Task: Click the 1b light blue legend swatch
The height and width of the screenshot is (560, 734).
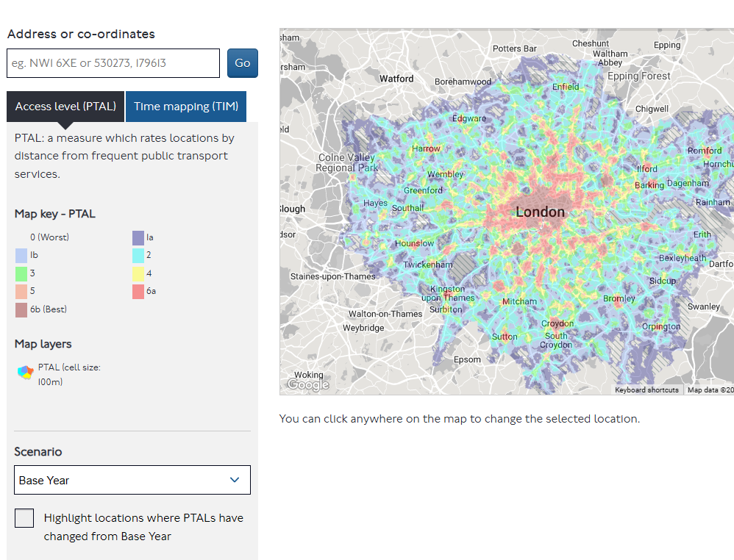Action: pyautogui.click(x=21, y=255)
